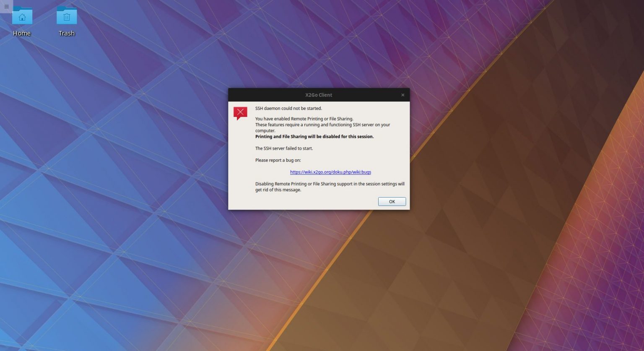Click the X2Go Client dialog warning badge

tap(240, 112)
